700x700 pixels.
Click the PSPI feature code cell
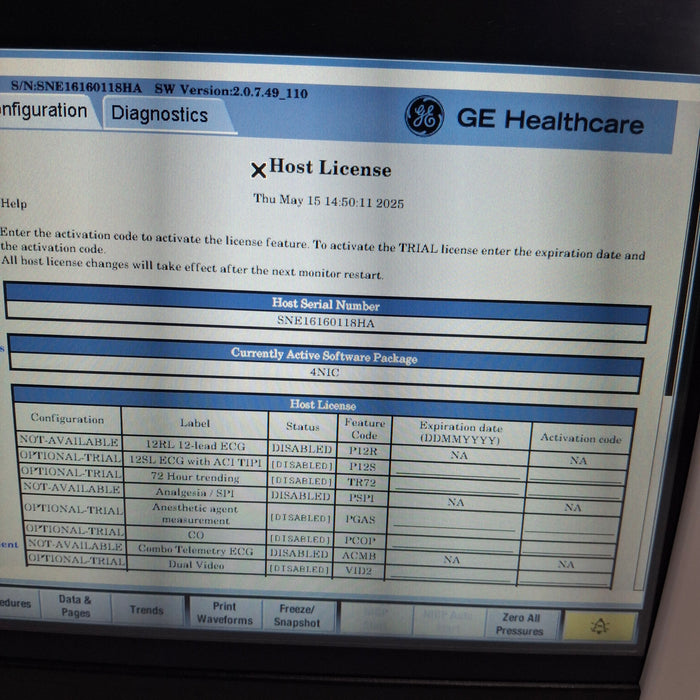(x=361, y=497)
